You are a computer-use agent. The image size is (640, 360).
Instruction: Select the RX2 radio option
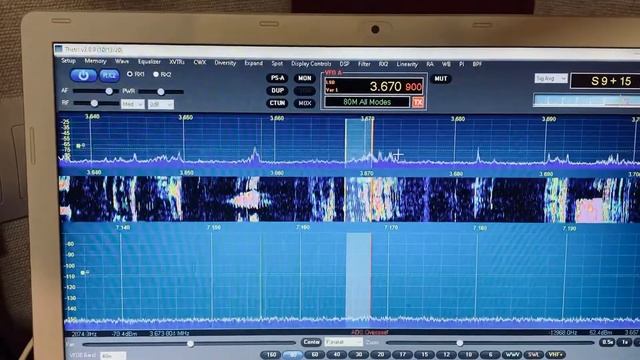pyautogui.click(x=162, y=74)
